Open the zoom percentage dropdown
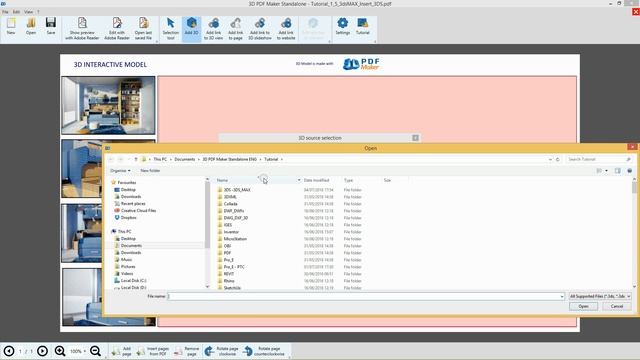Screen dimensions: 640x360 tap(84, 351)
